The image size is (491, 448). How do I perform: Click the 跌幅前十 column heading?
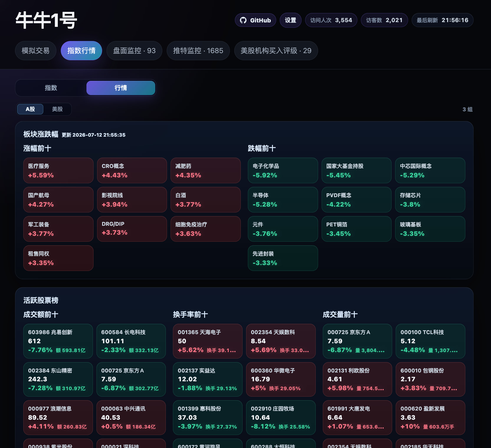click(x=262, y=148)
